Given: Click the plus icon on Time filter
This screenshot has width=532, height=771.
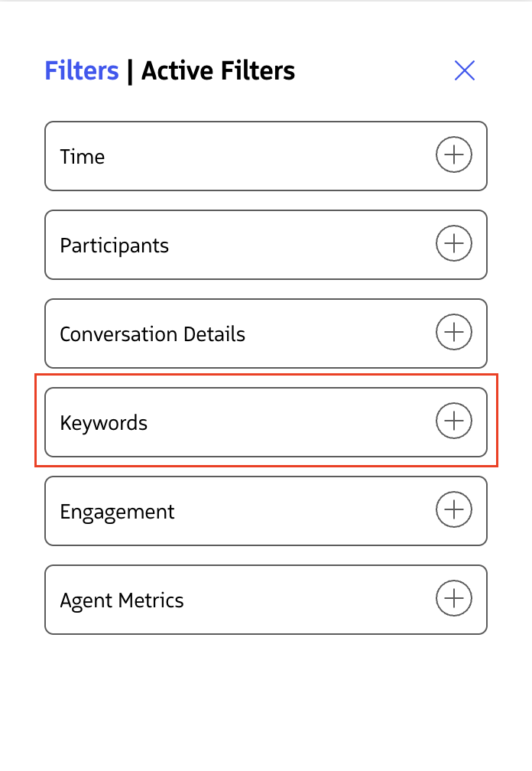Looking at the screenshot, I should (x=454, y=155).
